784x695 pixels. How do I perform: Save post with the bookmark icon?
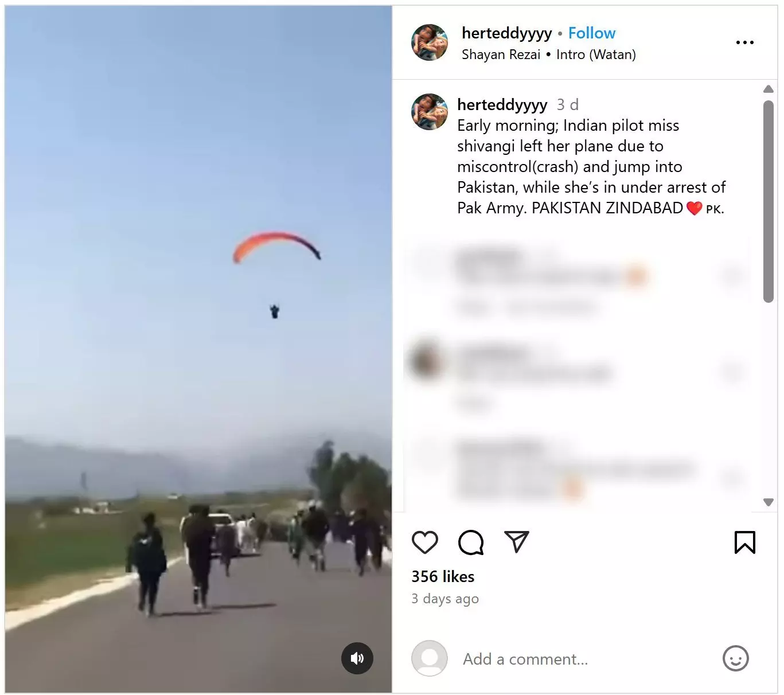744,542
